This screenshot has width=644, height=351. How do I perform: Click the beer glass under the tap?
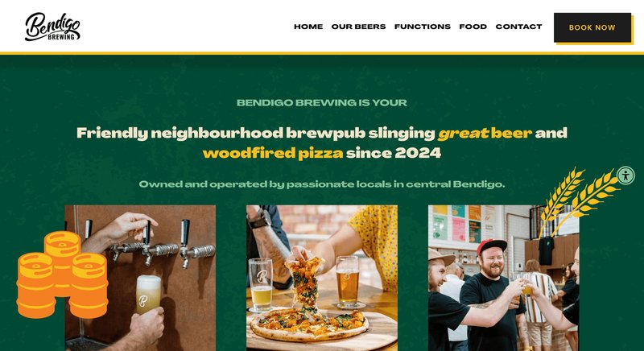pyautogui.click(x=148, y=295)
